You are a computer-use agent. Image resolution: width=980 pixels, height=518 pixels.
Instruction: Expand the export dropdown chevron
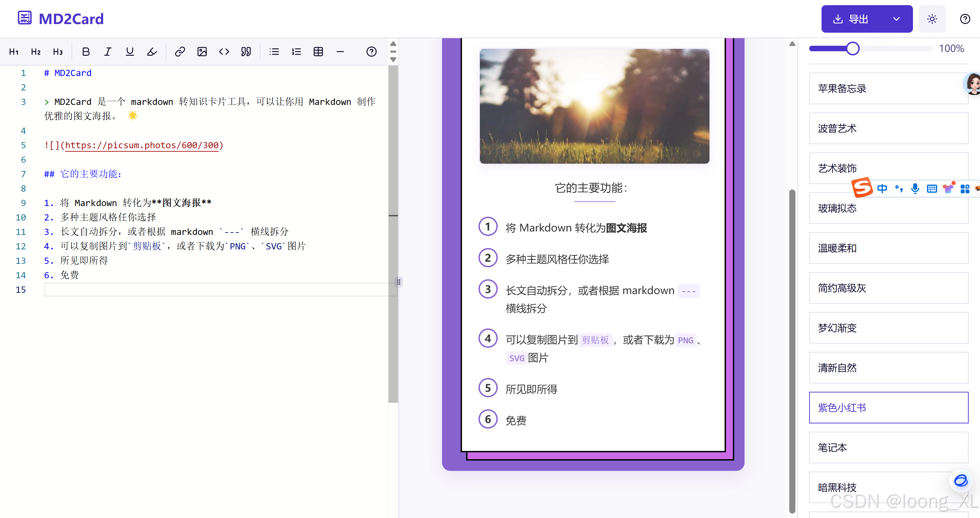(896, 19)
